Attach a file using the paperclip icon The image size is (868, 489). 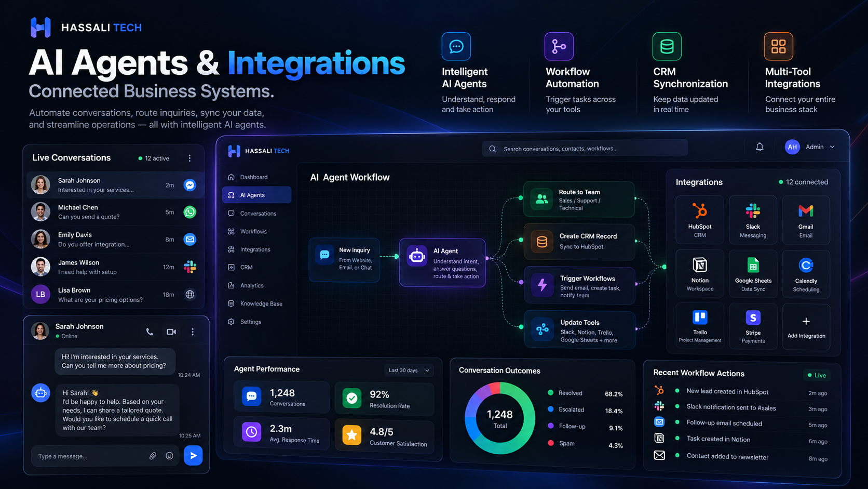point(153,456)
